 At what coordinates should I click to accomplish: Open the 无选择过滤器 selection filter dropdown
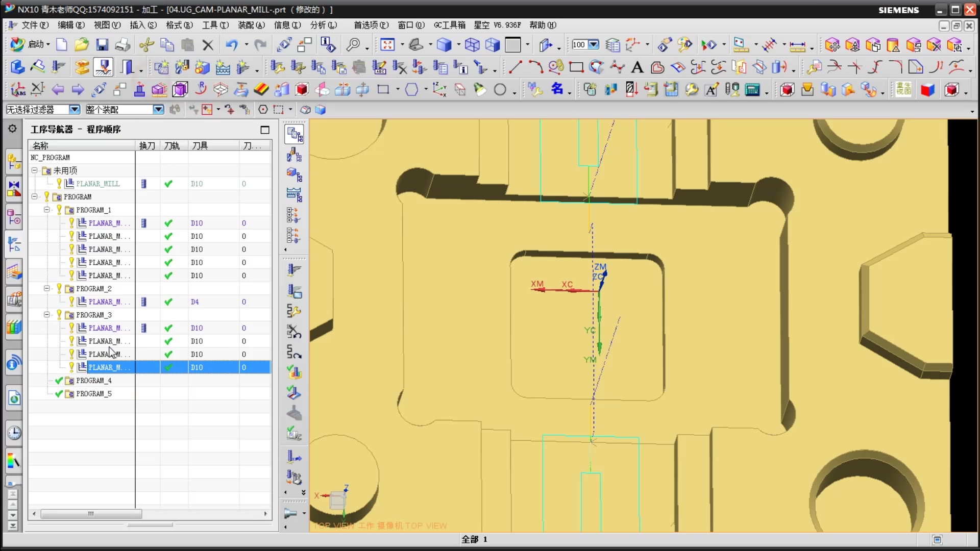tap(75, 109)
